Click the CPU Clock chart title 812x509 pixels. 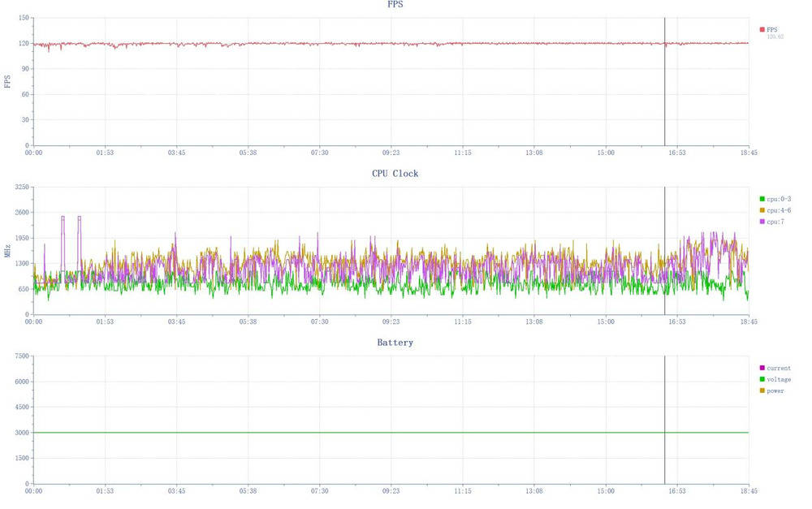[x=395, y=174]
